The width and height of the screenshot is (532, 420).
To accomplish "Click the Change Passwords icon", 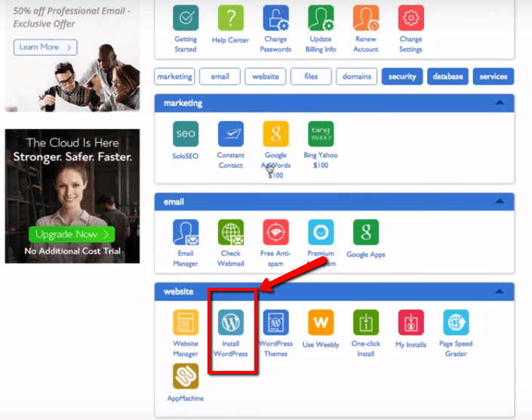I will click(x=276, y=17).
